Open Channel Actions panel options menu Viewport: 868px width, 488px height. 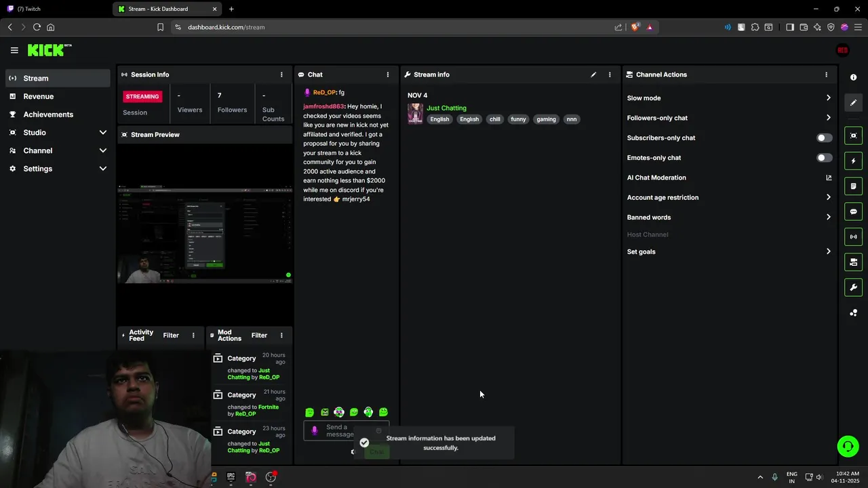[826, 75]
